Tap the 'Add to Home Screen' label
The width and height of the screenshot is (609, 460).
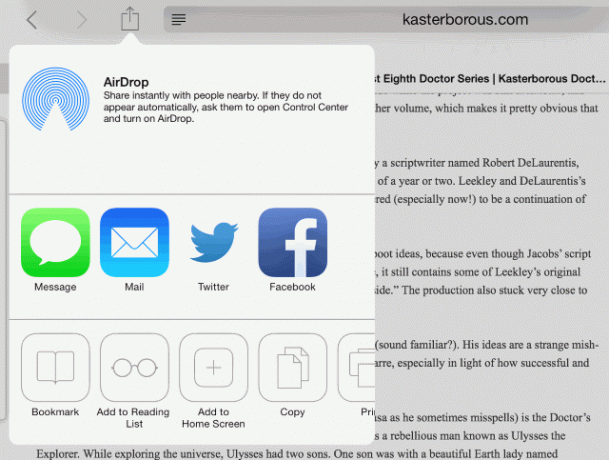(x=214, y=418)
